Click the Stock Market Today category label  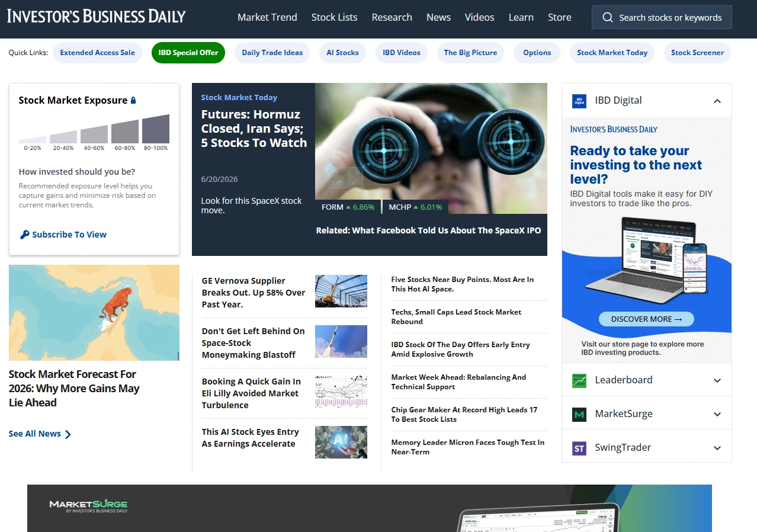tap(239, 98)
